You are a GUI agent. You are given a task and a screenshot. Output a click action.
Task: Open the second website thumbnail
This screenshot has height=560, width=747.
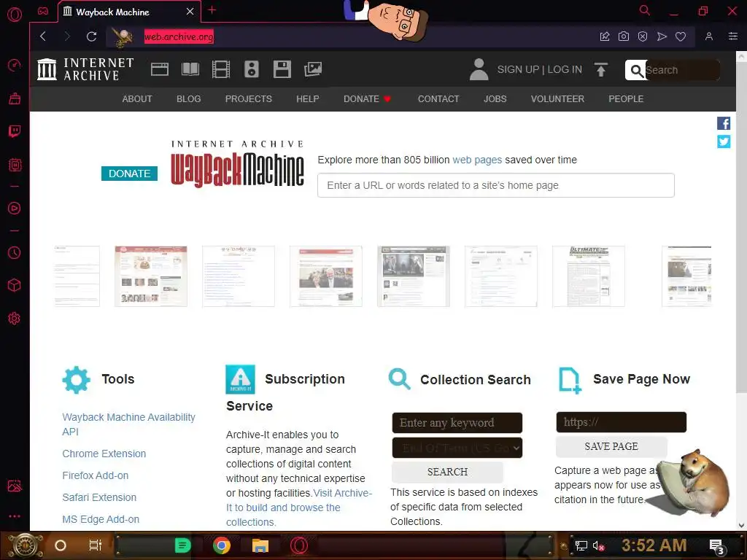pyautogui.click(x=150, y=276)
